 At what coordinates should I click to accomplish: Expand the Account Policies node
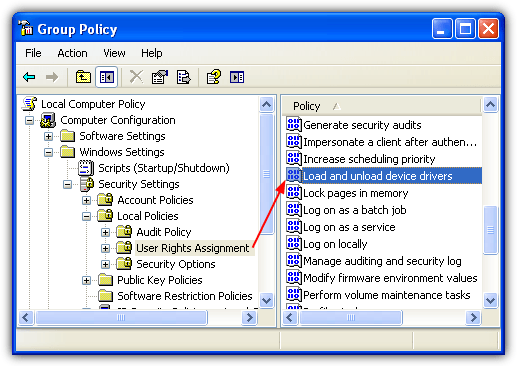(86, 200)
